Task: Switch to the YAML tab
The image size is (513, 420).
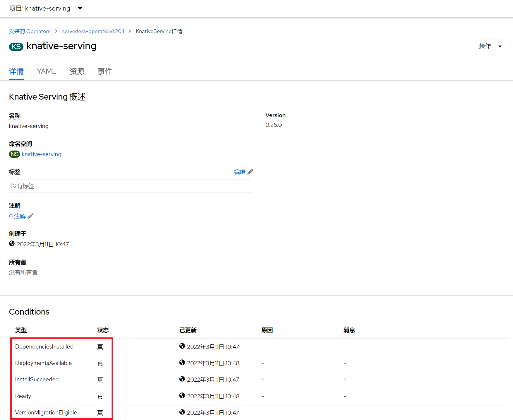Action: (47, 71)
